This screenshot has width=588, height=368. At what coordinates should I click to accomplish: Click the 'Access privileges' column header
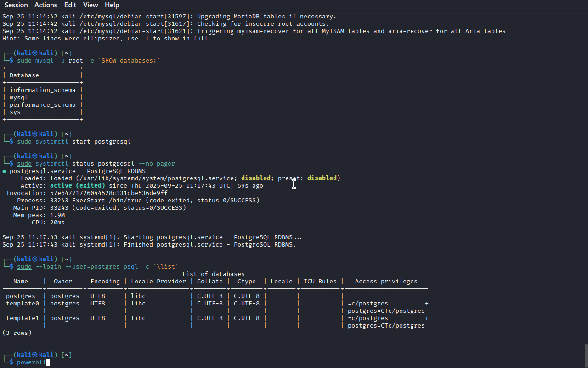point(386,282)
